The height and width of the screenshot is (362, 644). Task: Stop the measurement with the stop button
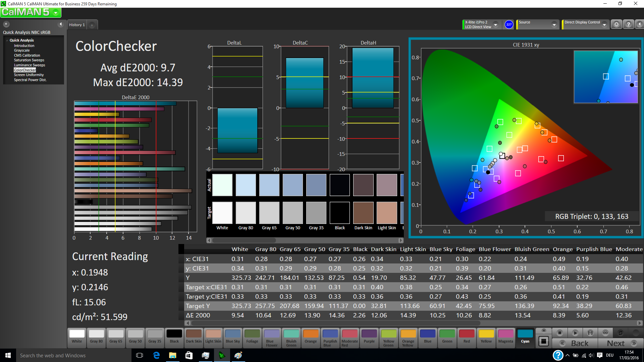tap(559, 333)
